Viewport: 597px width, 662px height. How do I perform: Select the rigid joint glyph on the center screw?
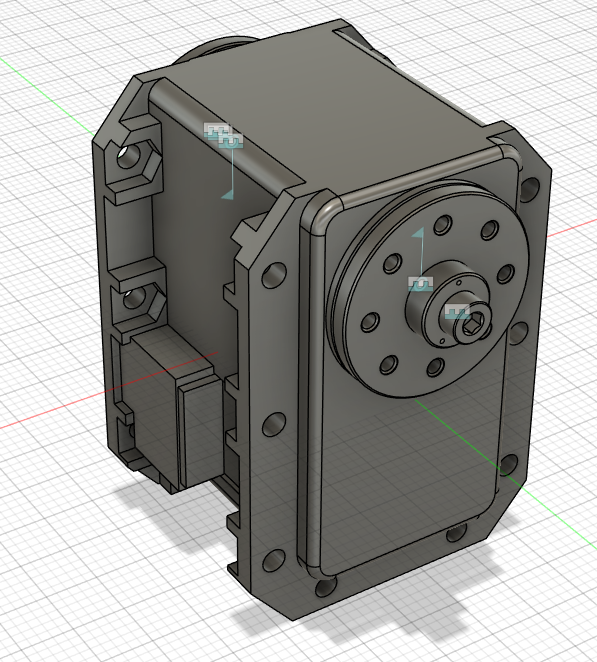[457, 312]
